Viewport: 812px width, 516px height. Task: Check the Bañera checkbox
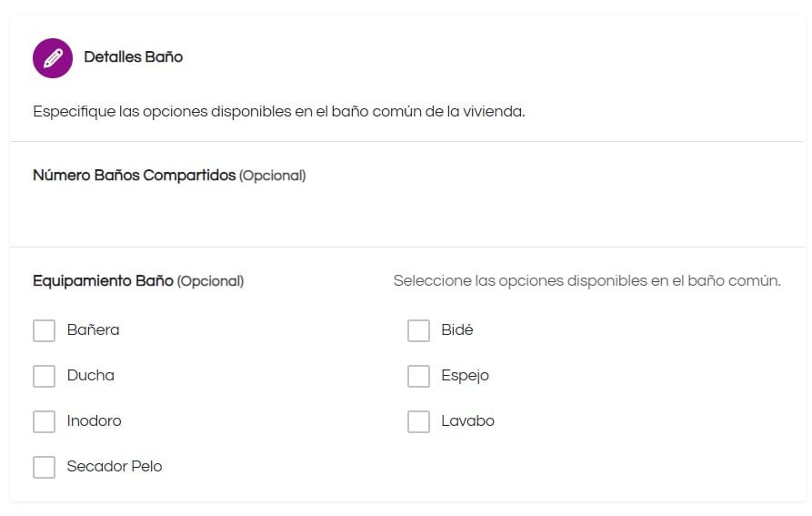(x=44, y=330)
